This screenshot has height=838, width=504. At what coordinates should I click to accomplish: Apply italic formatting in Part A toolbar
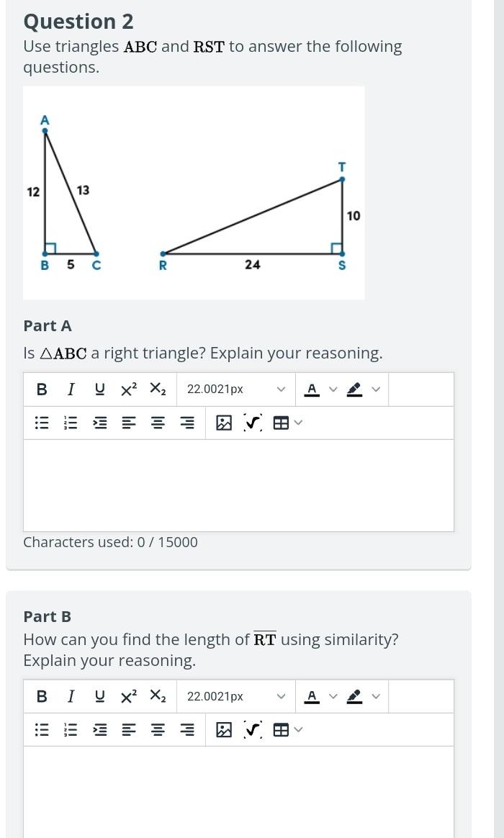[x=71, y=389]
